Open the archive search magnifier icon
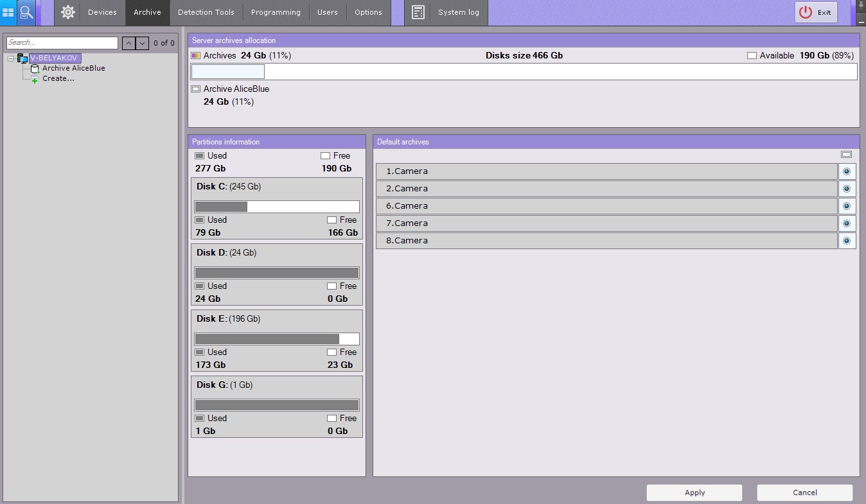This screenshot has height=504, width=866. click(x=26, y=12)
